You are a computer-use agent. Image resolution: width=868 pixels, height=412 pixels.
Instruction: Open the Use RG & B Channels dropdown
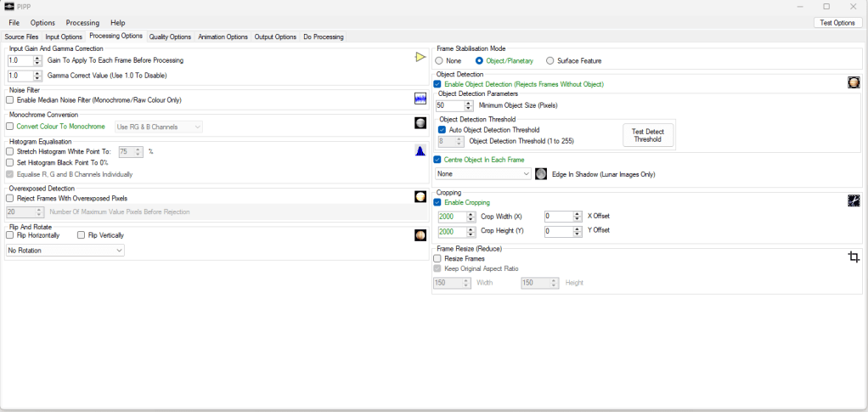(159, 127)
